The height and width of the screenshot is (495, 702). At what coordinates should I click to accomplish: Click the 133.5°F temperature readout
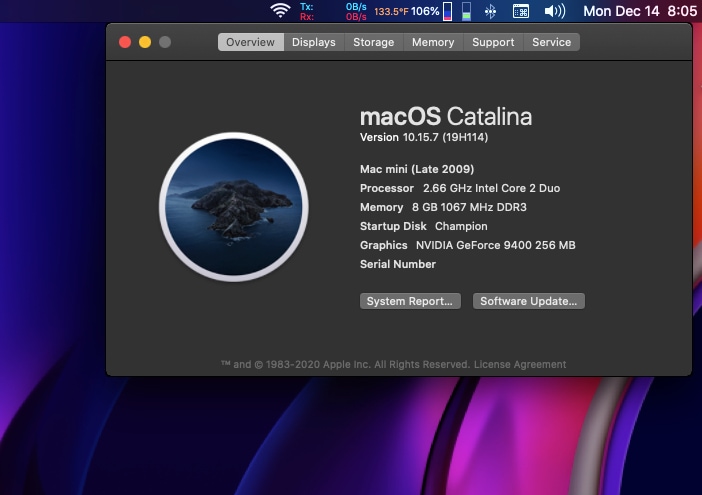[x=391, y=12]
